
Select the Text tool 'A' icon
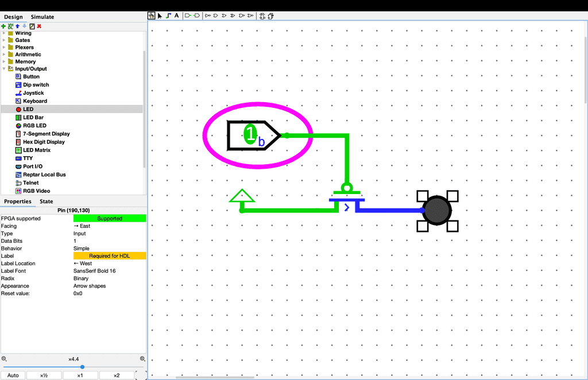(176, 15)
